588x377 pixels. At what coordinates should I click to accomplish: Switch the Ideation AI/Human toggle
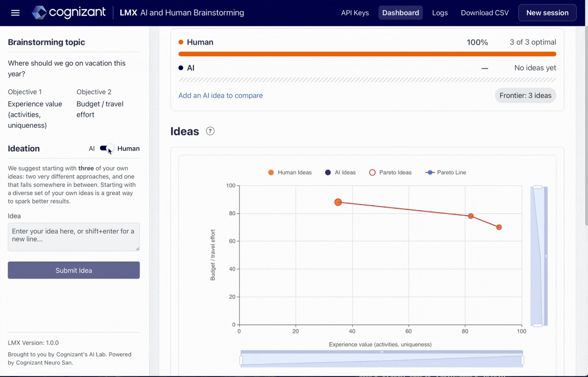[x=106, y=148]
